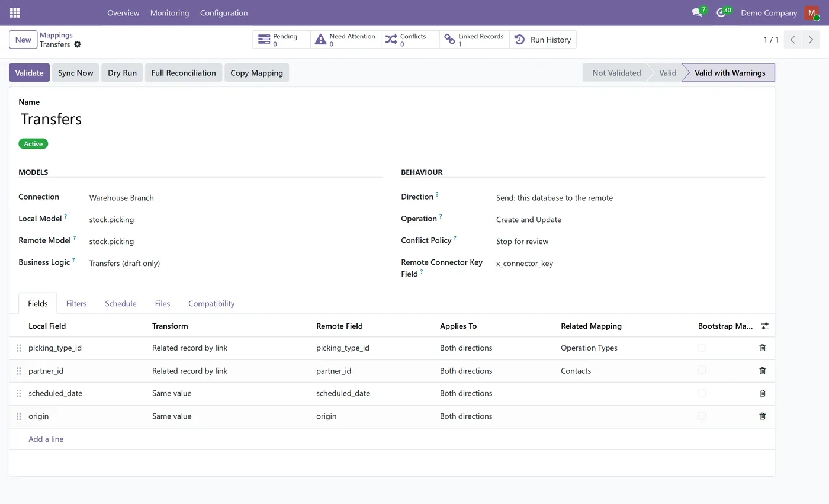Grab the drag handle of origin row
829x504 pixels.
click(19, 416)
